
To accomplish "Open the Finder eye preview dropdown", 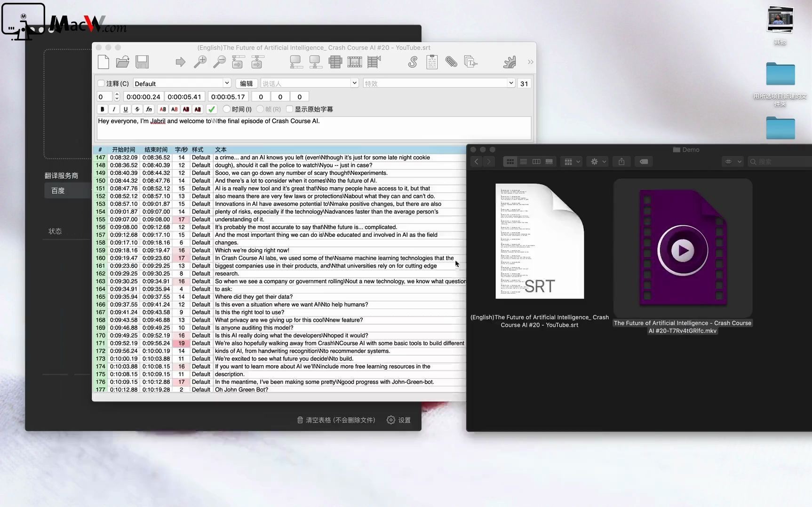I will click(x=732, y=162).
